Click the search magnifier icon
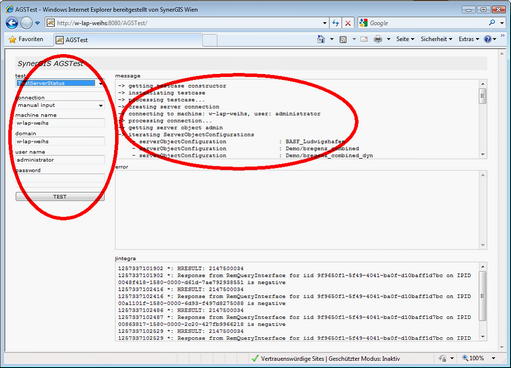Viewport: 511px width, 368px height. [492, 23]
